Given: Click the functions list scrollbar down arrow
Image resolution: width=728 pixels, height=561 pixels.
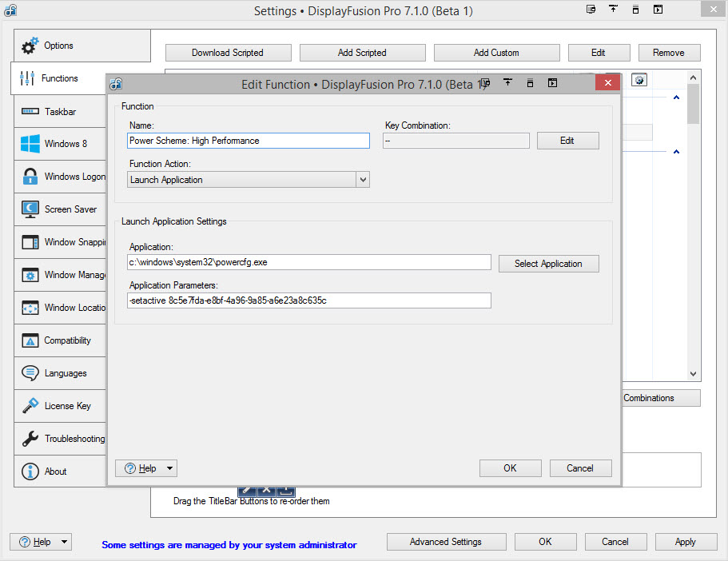Looking at the screenshot, I should pos(693,374).
